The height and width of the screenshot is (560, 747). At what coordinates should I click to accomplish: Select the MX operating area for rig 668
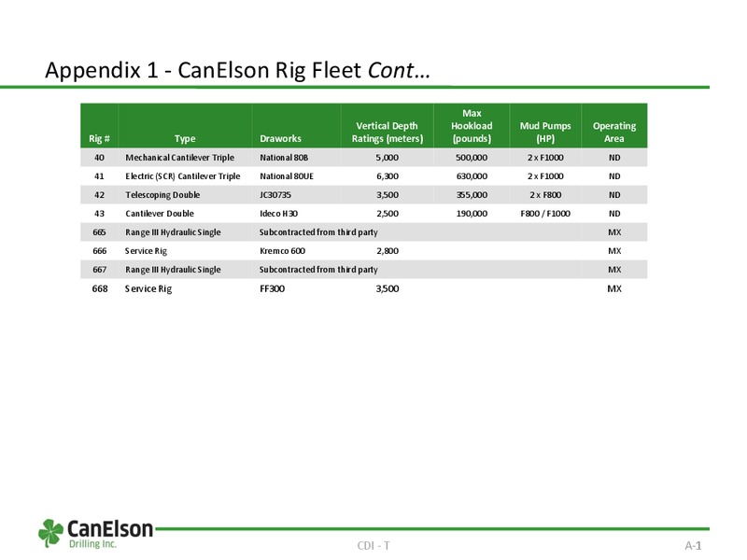[614, 288]
